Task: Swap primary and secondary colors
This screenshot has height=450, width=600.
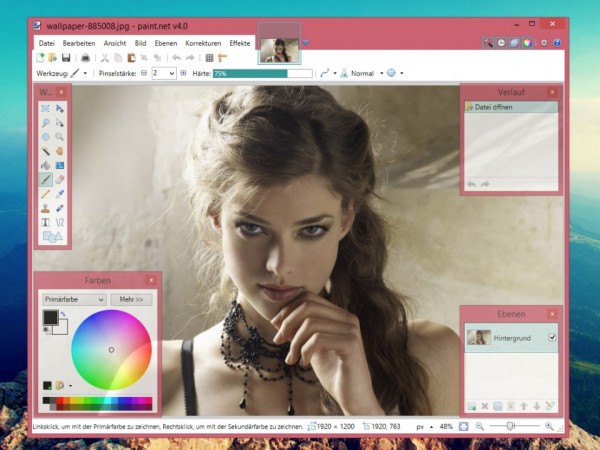Action: [63, 314]
